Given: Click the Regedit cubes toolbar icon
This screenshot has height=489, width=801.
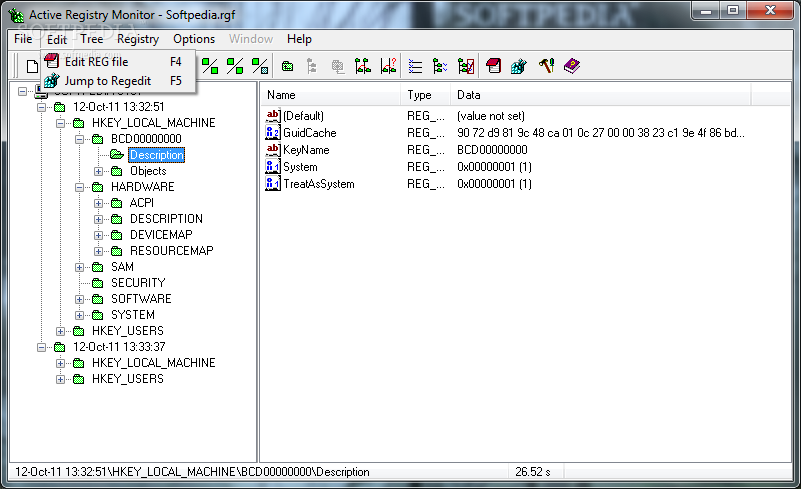Looking at the screenshot, I should click(x=519, y=66).
